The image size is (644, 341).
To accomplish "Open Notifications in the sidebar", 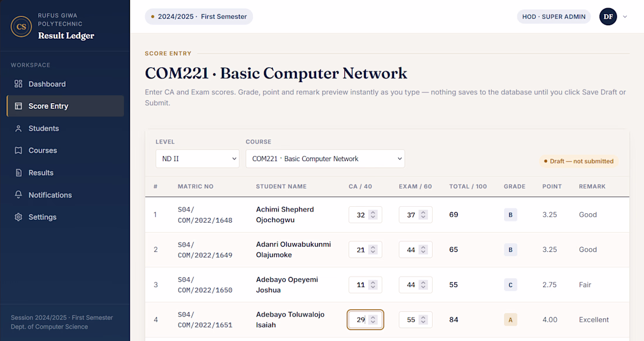I will tap(66, 195).
